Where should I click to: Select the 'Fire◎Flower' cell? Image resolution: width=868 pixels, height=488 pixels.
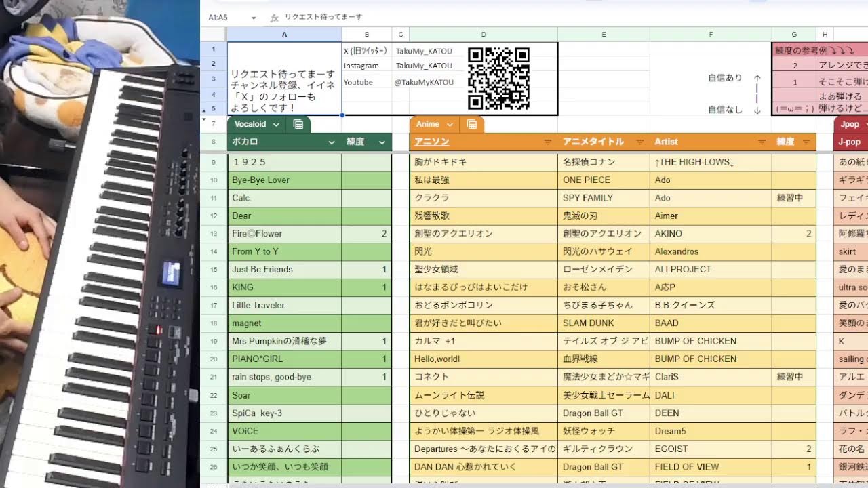[x=284, y=234]
